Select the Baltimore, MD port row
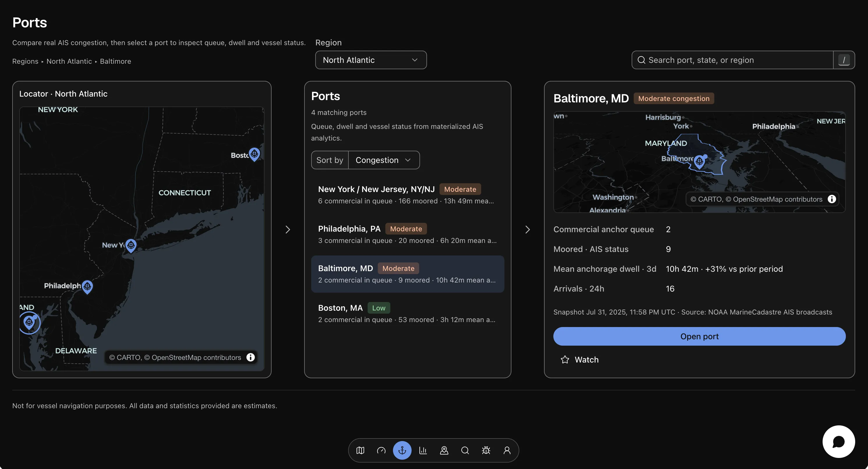This screenshot has width=868, height=469. [408, 274]
